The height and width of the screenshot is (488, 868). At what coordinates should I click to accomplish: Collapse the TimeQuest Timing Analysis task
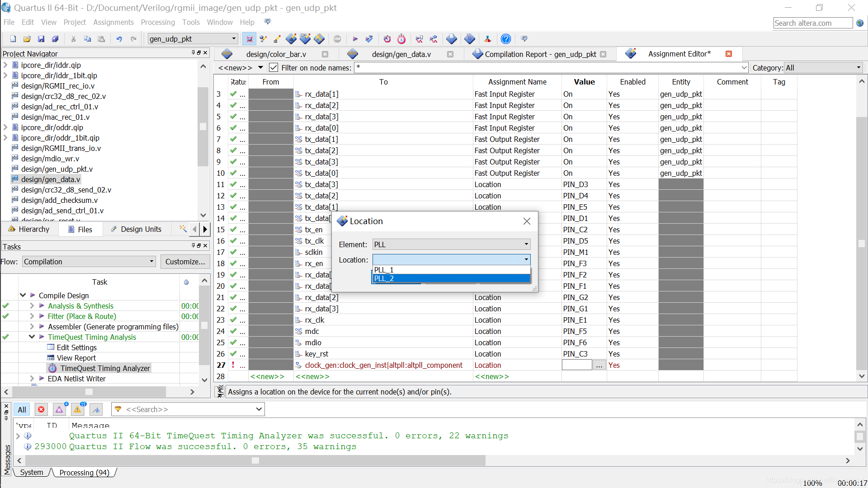[32, 337]
